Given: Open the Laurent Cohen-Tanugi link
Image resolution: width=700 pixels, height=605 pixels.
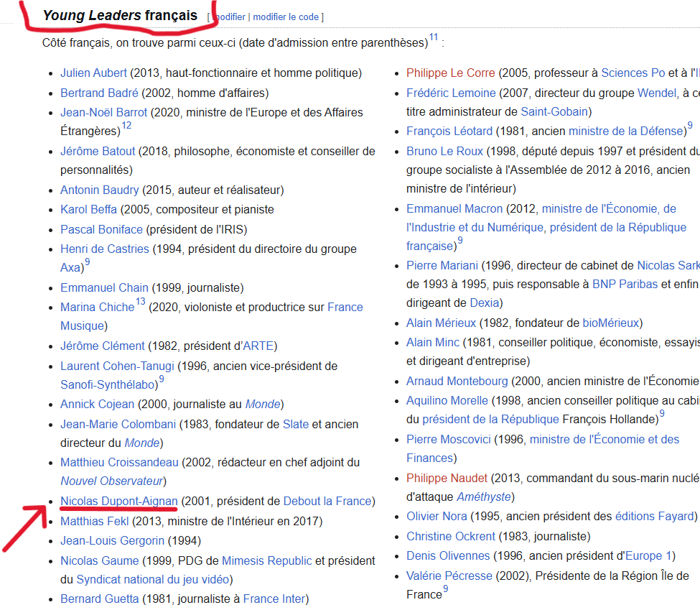Looking at the screenshot, I should pyautogui.click(x=117, y=366).
